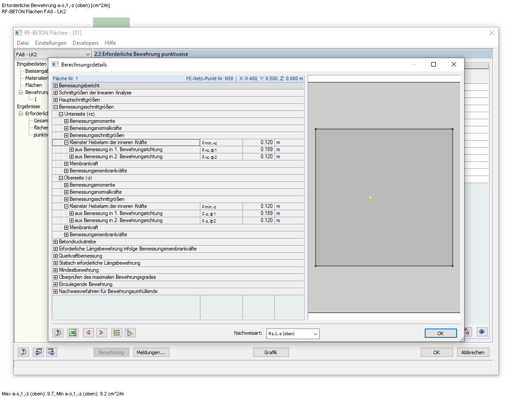Export details to Excel

pyautogui.click(x=73, y=333)
